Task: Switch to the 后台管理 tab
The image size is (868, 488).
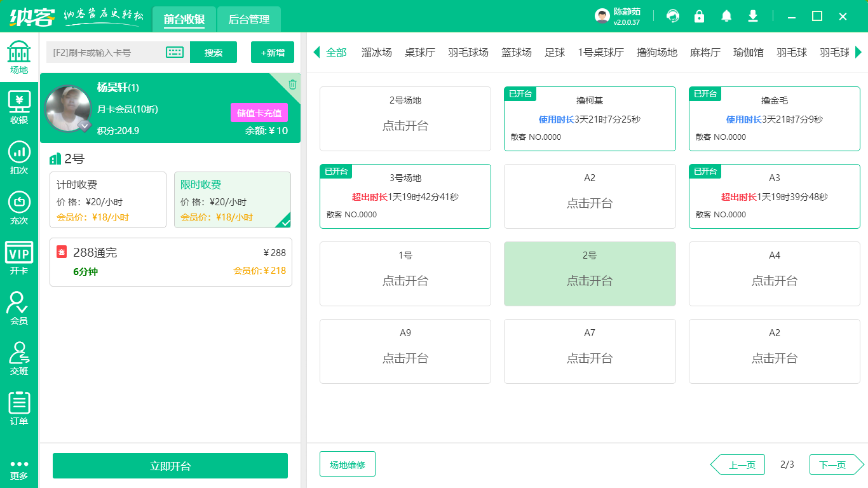Action: tap(249, 20)
